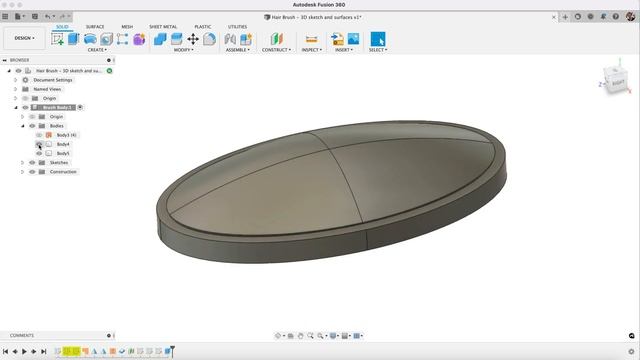Select the Solid tab

click(x=62, y=27)
